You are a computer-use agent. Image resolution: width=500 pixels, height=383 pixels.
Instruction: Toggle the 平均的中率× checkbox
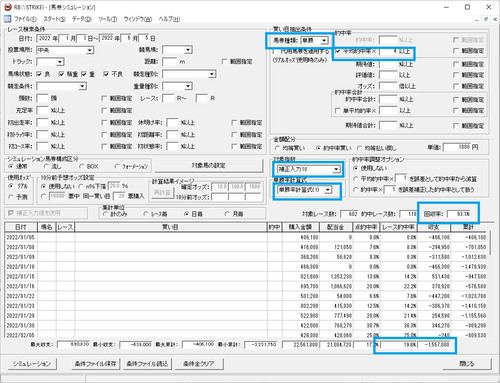(x=338, y=51)
